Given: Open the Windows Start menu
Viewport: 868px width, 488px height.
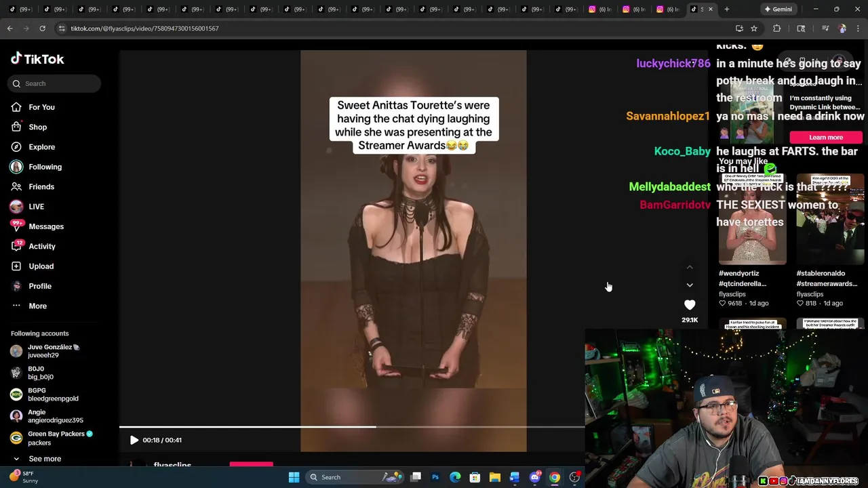Looking at the screenshot, I should pyautogui.click(x=294, y=477).
